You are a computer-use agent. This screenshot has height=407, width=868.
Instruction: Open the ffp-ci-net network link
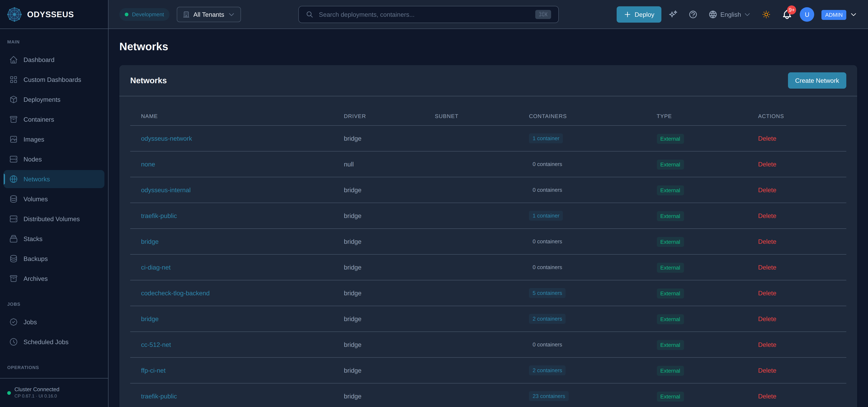[153, 370]
